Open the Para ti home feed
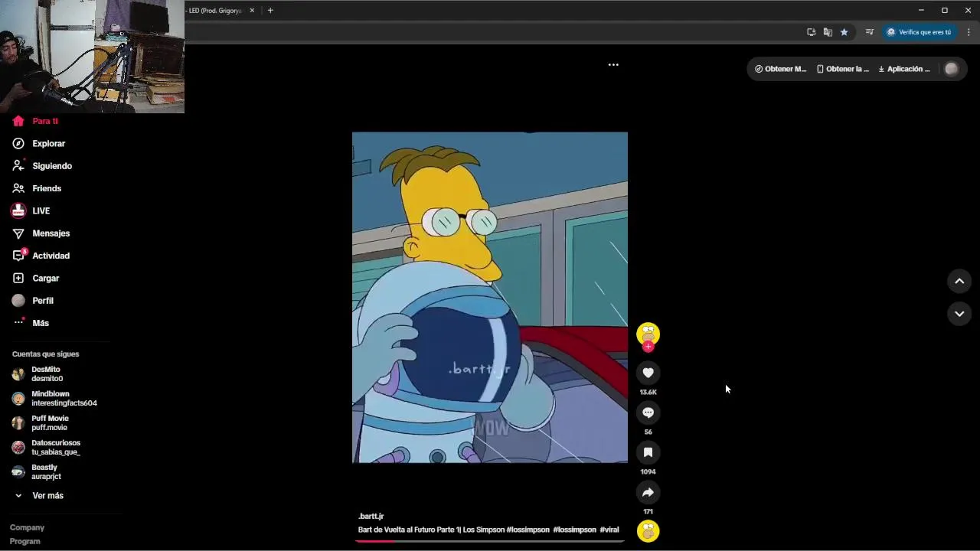Image resolution: width=980 pixels, height=551 pixels. [x=45, y=121]
